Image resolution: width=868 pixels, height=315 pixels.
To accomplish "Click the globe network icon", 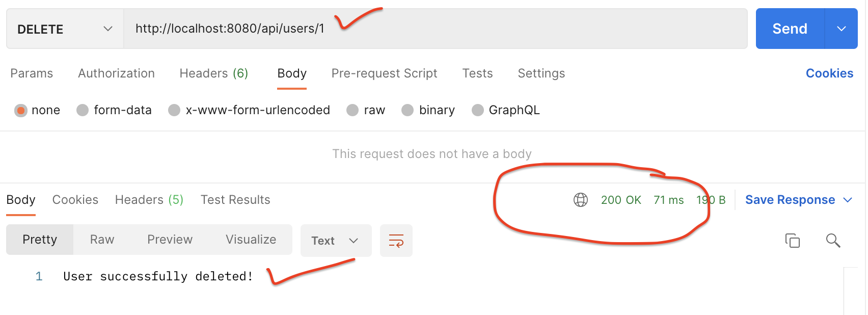I will pyautogui.click(x=580, y=200).
